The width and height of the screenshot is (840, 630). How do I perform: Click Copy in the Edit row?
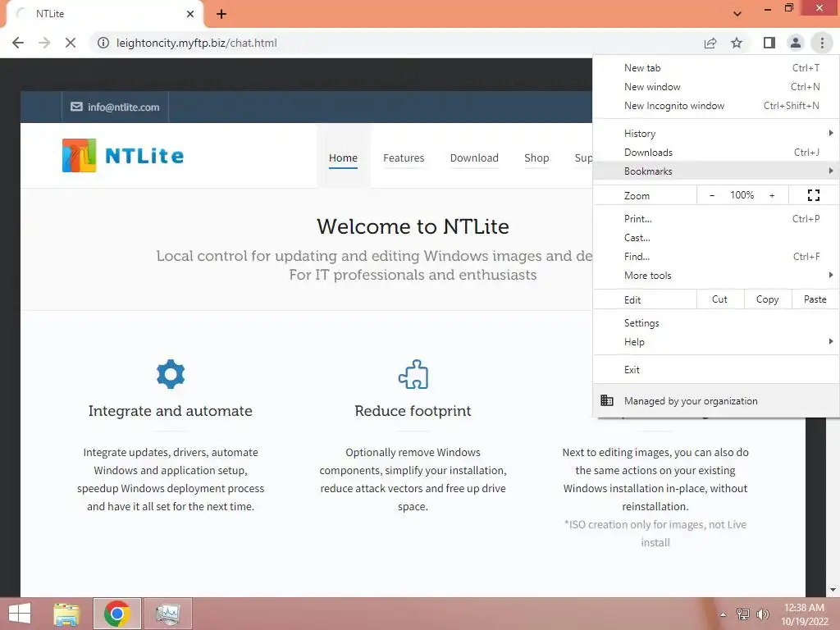pos(767,299)
